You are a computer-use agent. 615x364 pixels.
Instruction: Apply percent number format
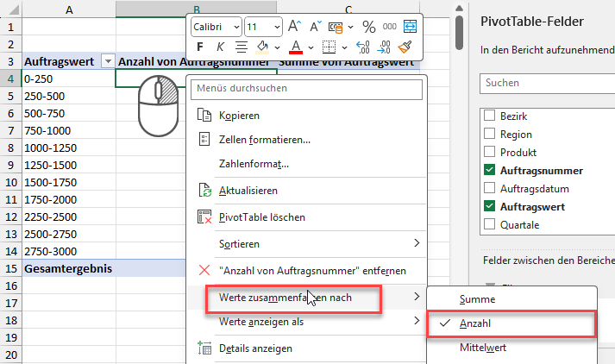368,26
